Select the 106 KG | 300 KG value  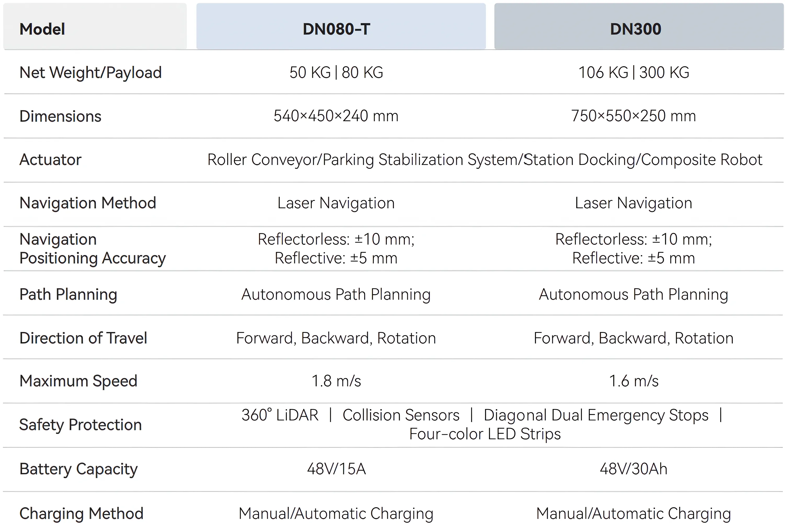point(634,73)
